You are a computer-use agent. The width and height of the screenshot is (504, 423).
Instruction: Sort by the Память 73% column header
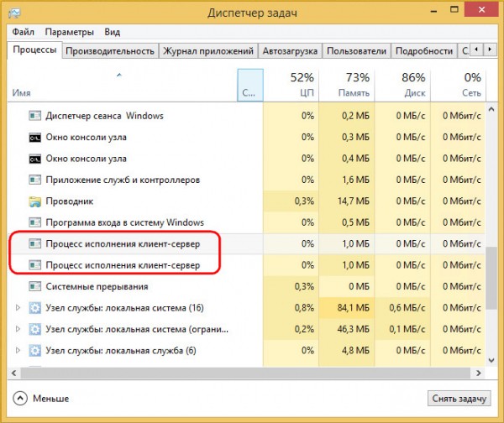pos(347,85)
